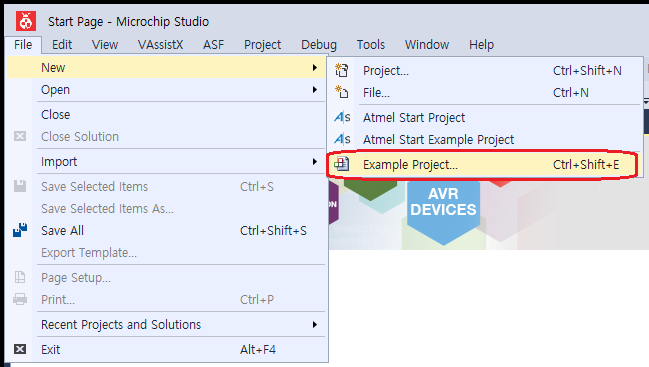This screenshot has height=367, width=649.
Task: Select Close Solution menu entry
Action: coord(166,136)
